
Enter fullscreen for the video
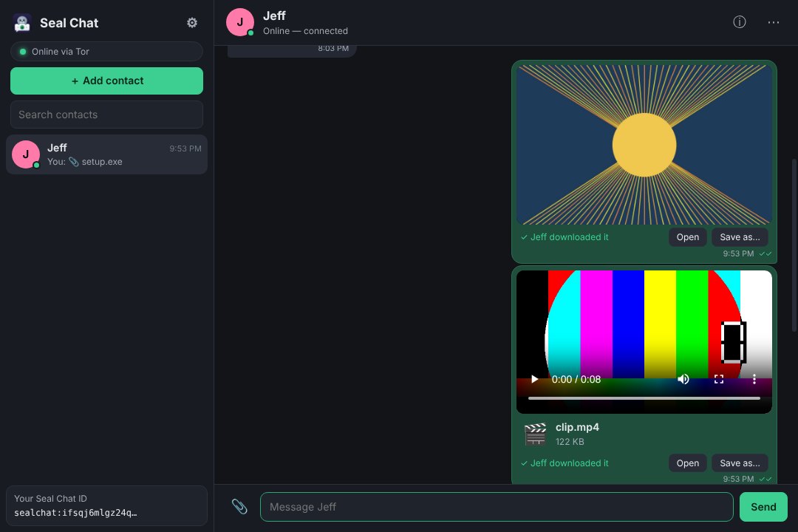point(719,379)
